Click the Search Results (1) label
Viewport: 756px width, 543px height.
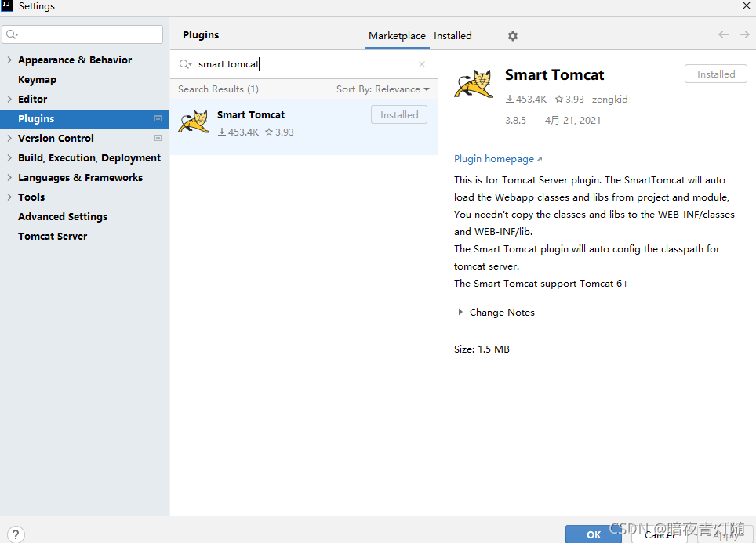218,89
